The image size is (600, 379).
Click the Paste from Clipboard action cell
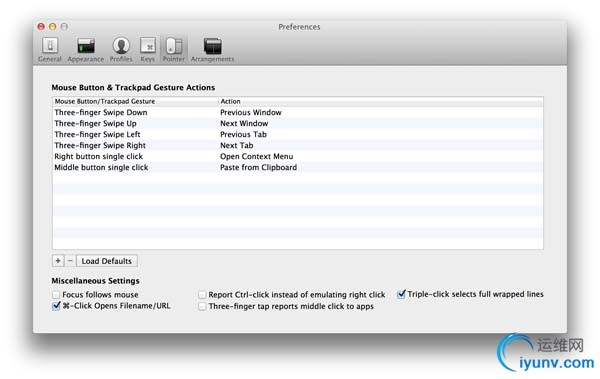pos(258,167)
